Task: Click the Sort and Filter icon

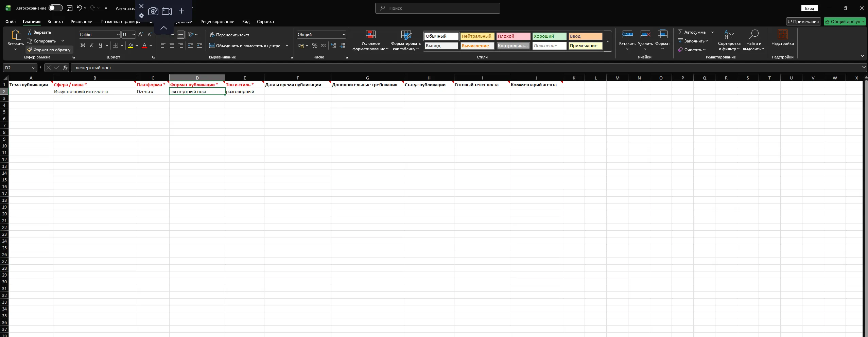Action: (x=729, y=35)
